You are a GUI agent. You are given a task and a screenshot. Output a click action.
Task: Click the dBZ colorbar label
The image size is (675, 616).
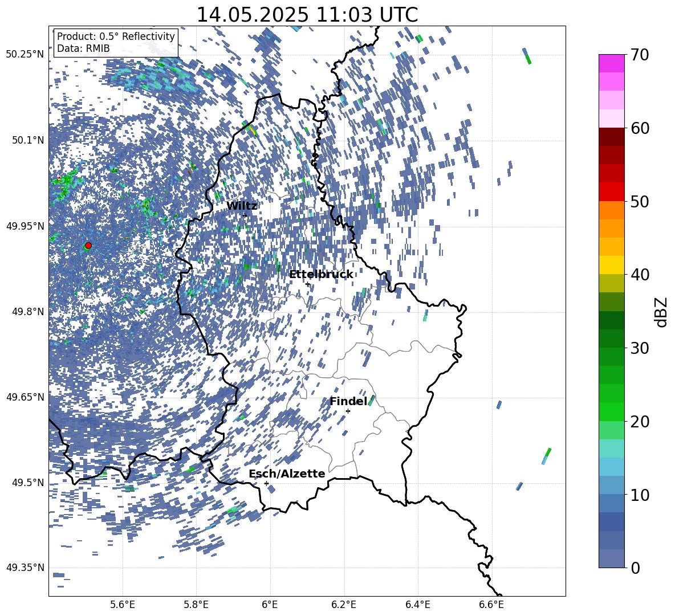(661, 312)
